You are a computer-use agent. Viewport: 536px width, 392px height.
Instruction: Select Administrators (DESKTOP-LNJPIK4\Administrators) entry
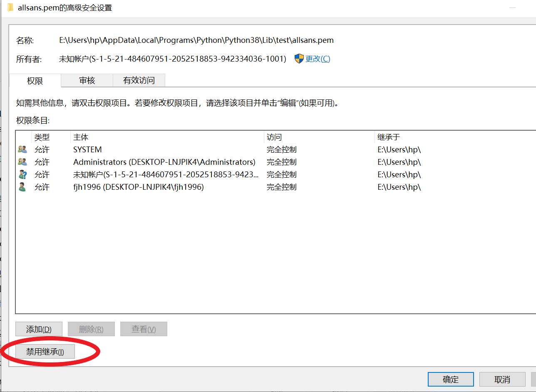(164, 162)
